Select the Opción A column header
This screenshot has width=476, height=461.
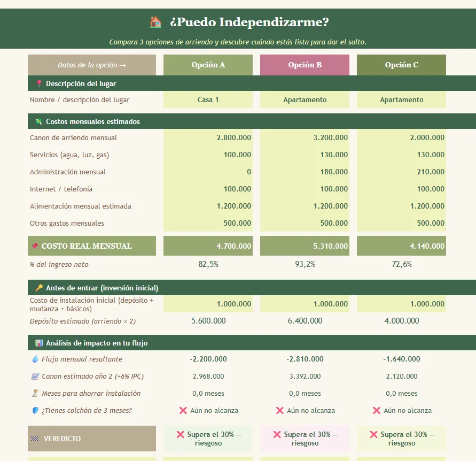pyautogui.click(x=208, y=65)
